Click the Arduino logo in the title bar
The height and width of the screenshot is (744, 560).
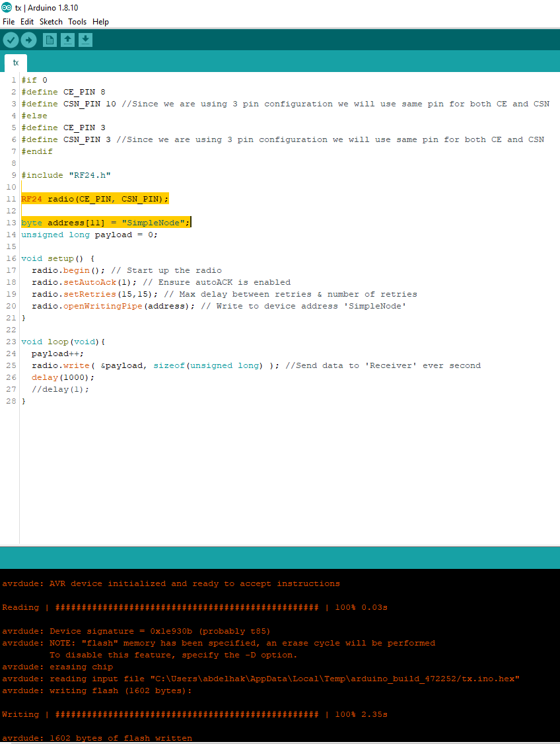[7, 7]
